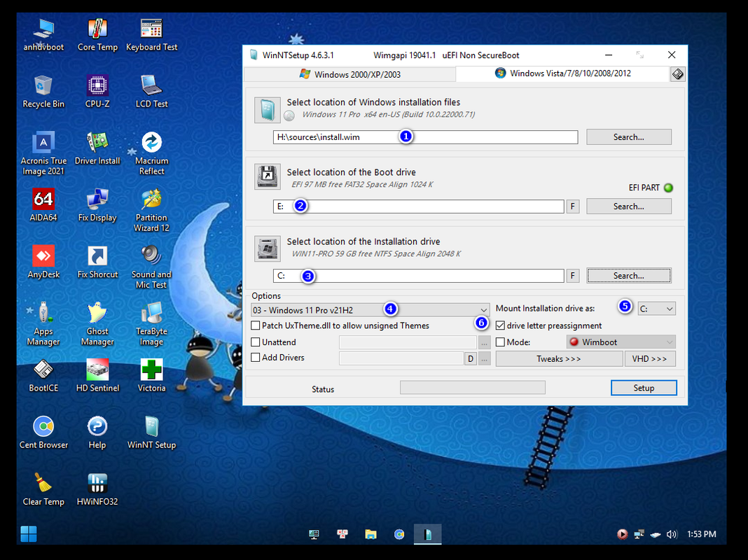Viewport: 748px width, 560px height.
Task: Click the D button beside Add Drivers
Action: [471, 358]
